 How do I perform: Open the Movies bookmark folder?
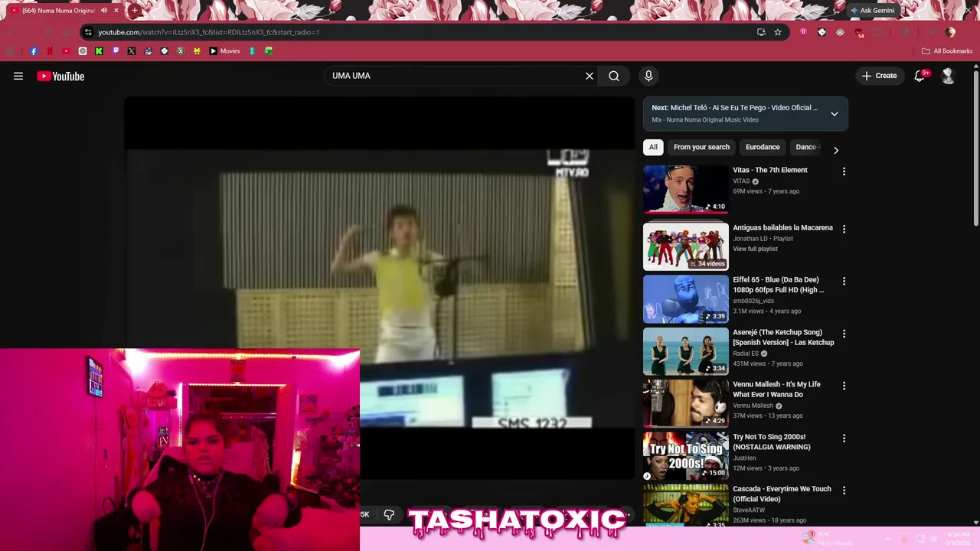pos(225,51)
